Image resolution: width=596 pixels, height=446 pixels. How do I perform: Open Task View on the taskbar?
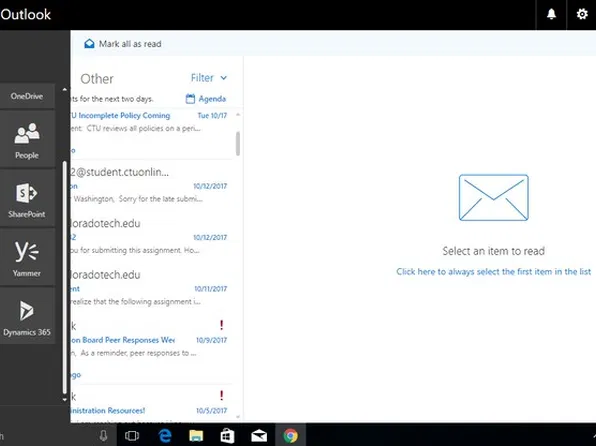[x=132, y=436]
